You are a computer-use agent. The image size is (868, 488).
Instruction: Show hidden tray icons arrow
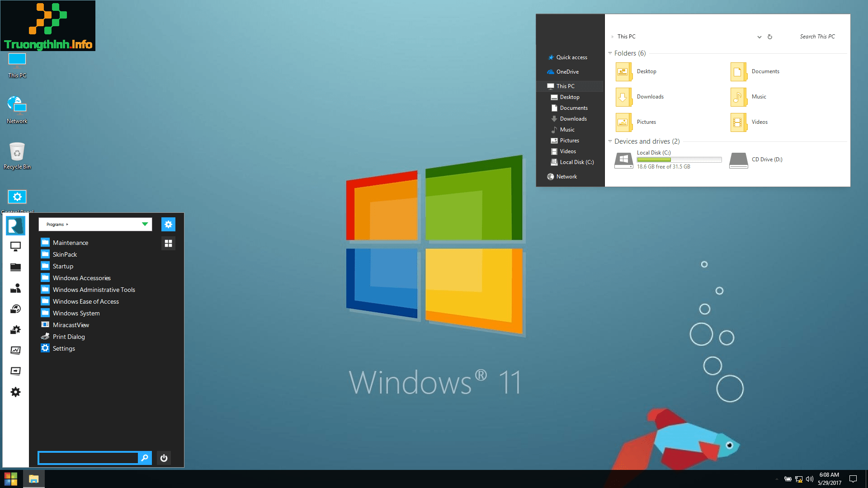[x=777, y=479]
